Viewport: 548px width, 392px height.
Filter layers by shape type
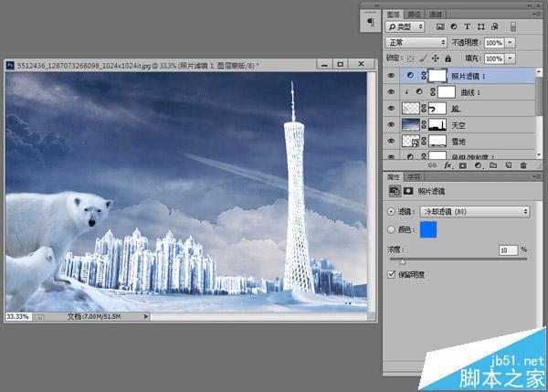click(x=481, y=26)
